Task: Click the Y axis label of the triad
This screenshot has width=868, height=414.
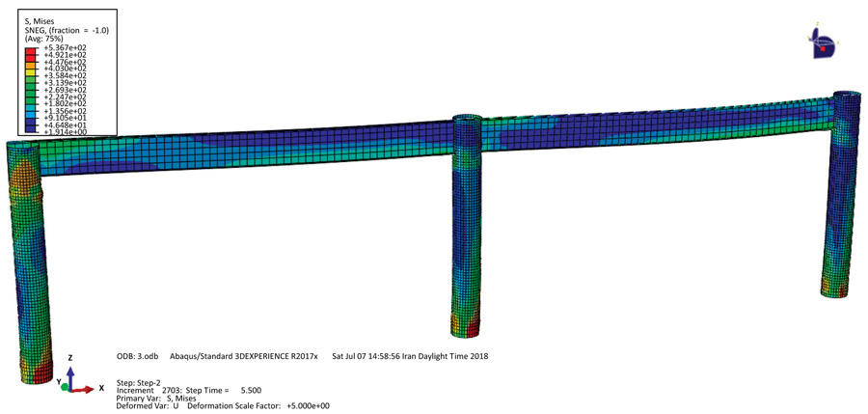Action: (59, 382)
